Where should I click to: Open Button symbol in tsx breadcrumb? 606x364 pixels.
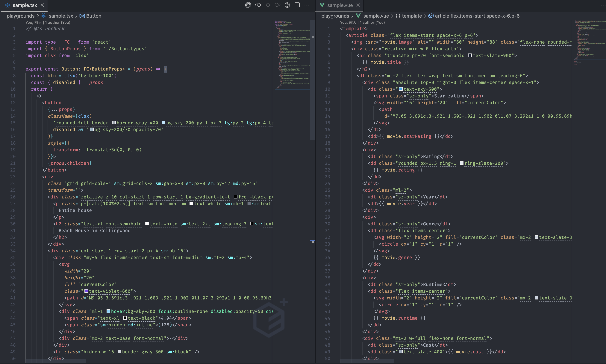point(93,16)
